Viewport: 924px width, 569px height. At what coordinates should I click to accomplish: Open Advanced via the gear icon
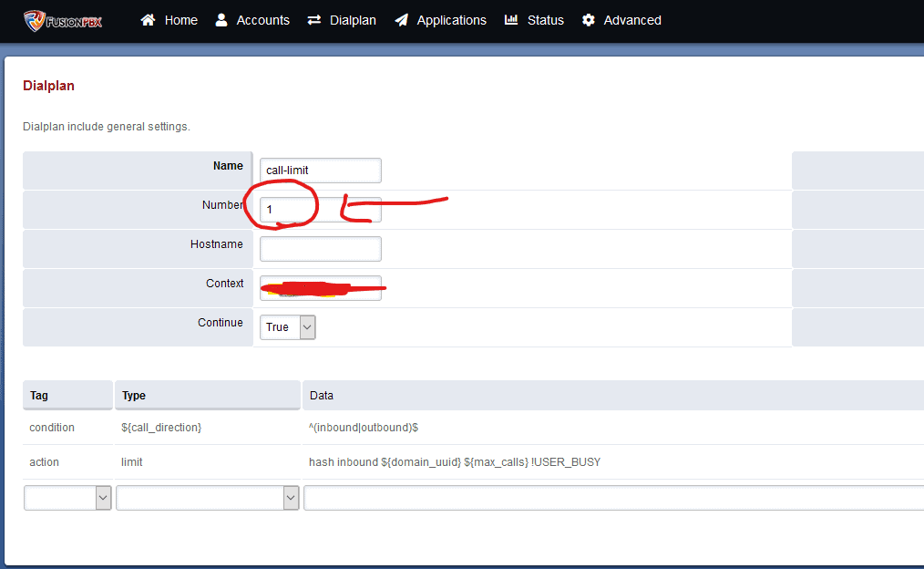coord(589,20)
